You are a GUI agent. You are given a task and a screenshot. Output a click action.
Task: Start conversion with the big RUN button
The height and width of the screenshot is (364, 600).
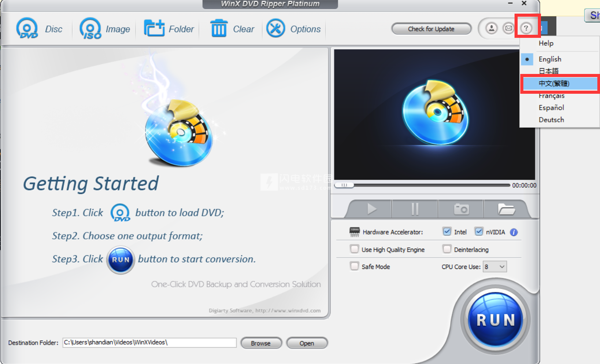click(x=496, y=320)
